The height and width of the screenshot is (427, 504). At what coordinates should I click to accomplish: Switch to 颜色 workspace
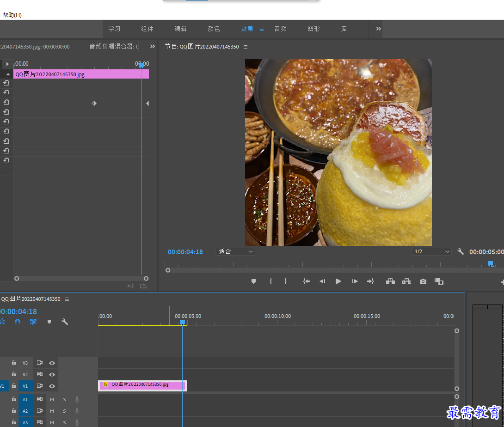pos(214,29)
